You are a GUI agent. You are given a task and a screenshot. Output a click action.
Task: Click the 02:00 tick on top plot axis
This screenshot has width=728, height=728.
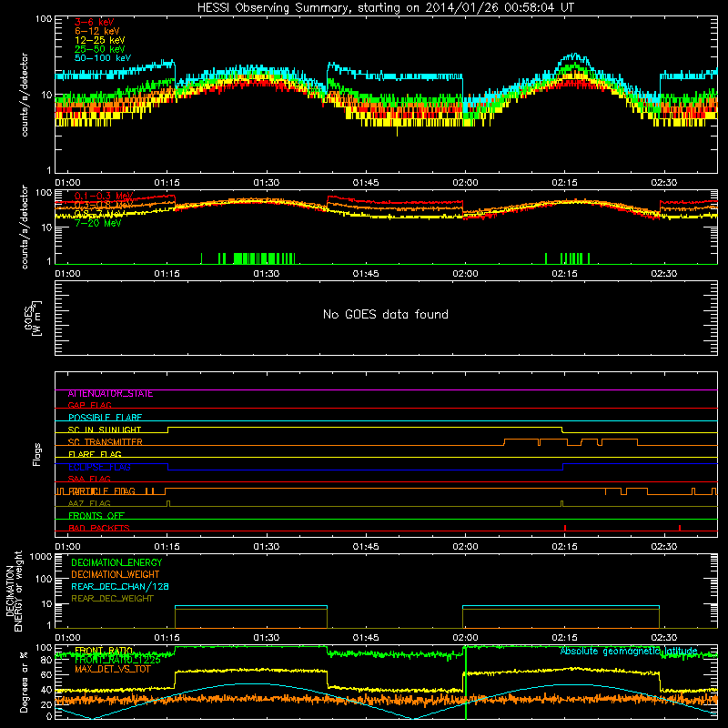click(x=465, y=183)
